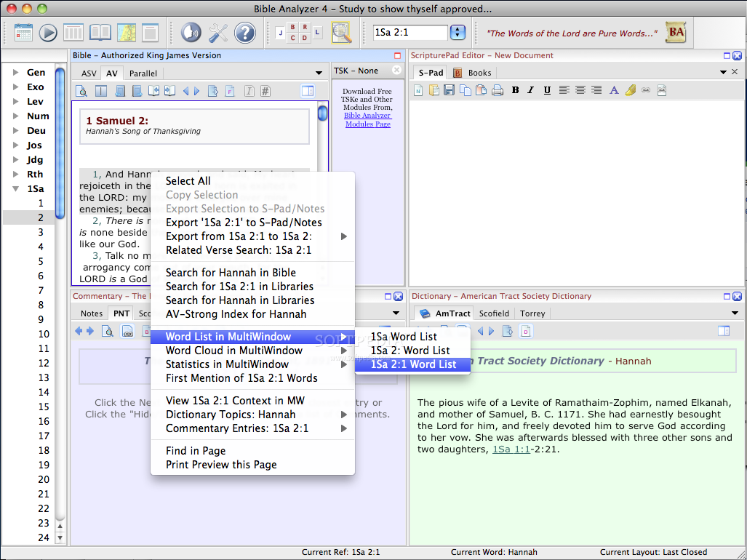Viewport: 747px width, 560px height.
Task: Toggle the J panel button
Action: [281, 33]
